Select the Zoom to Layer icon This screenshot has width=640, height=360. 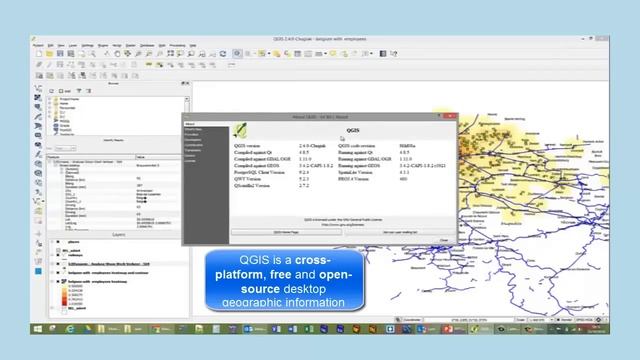click(191, 54)
